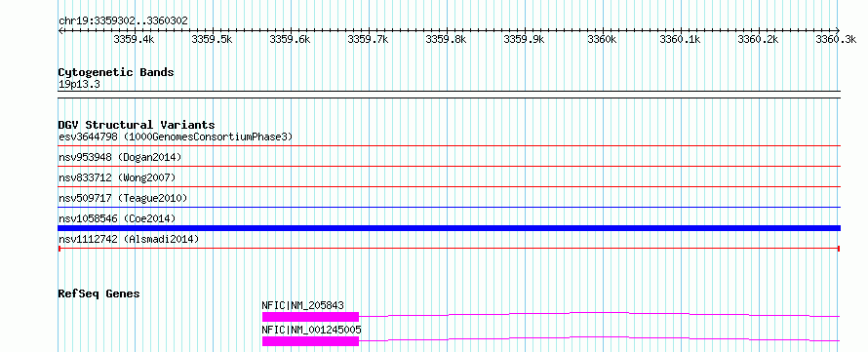868x352 pixels.
Task: Click the magenta exon of NM_205843
Action: 310,317
